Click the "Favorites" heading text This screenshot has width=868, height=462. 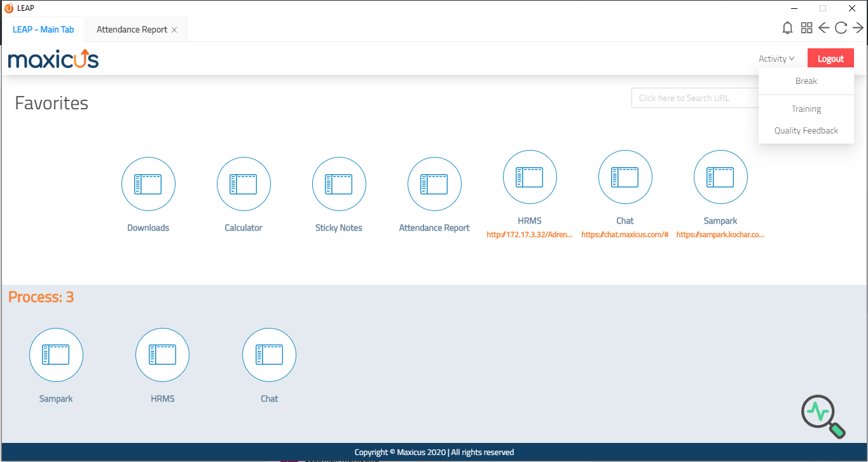pos(52,103)
